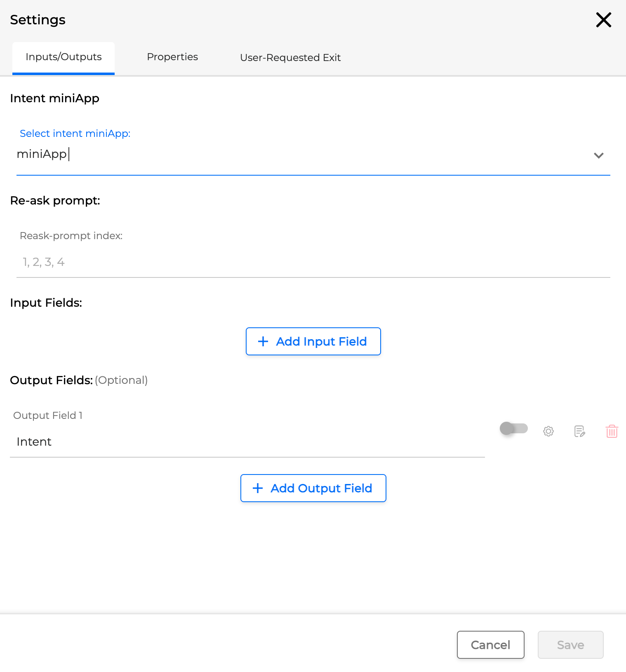Close the Settings dialog with the X
The width and height of the screenshot is (626, 672).
603,20
